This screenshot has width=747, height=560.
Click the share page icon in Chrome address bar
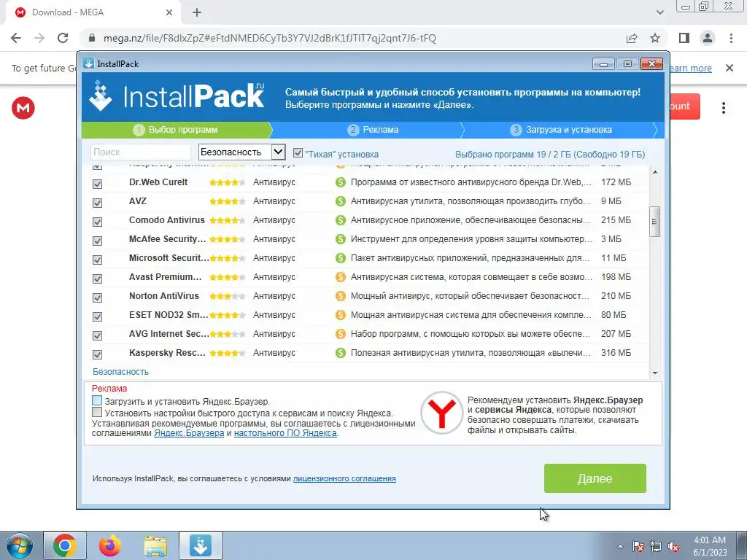tap(632, 38)
